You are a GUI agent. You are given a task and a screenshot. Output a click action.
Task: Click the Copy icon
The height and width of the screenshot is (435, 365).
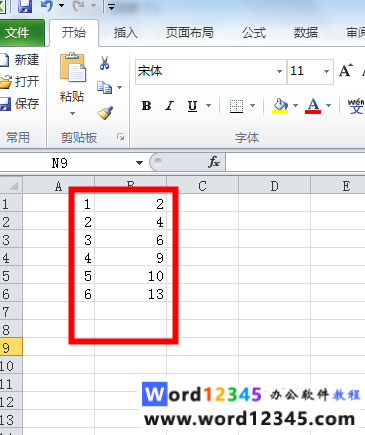tap(104, 87)
